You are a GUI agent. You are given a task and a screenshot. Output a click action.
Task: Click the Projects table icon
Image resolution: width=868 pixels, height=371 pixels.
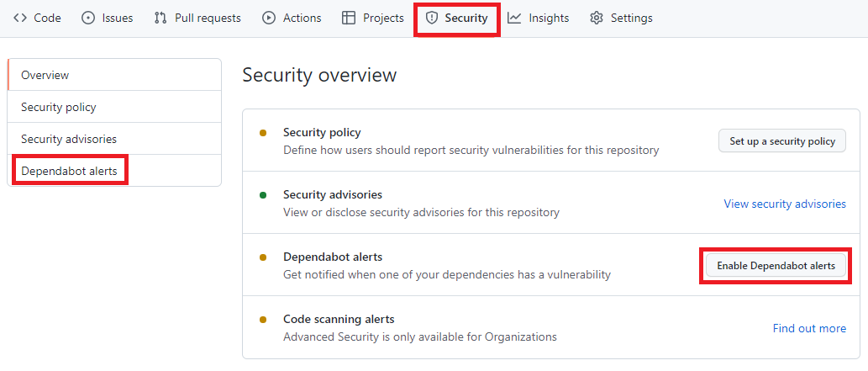pyautogui.click(x=349, y=18)
